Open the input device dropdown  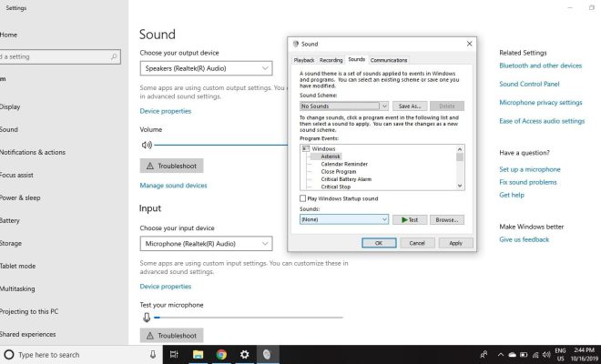(206, 244)
